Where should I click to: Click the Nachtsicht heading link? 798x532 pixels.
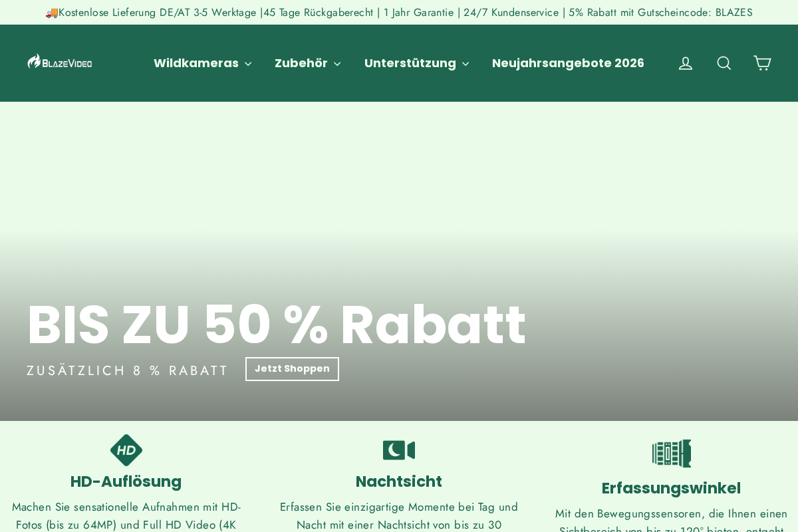coord(398,481)
